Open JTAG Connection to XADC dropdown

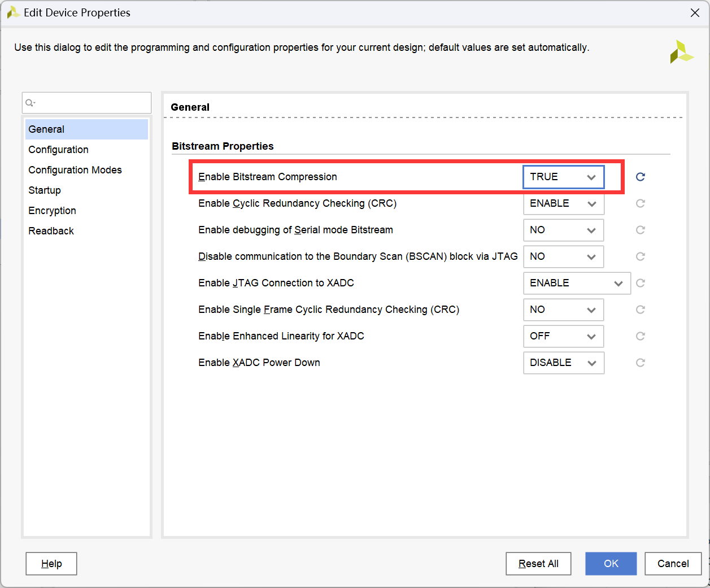576,283
